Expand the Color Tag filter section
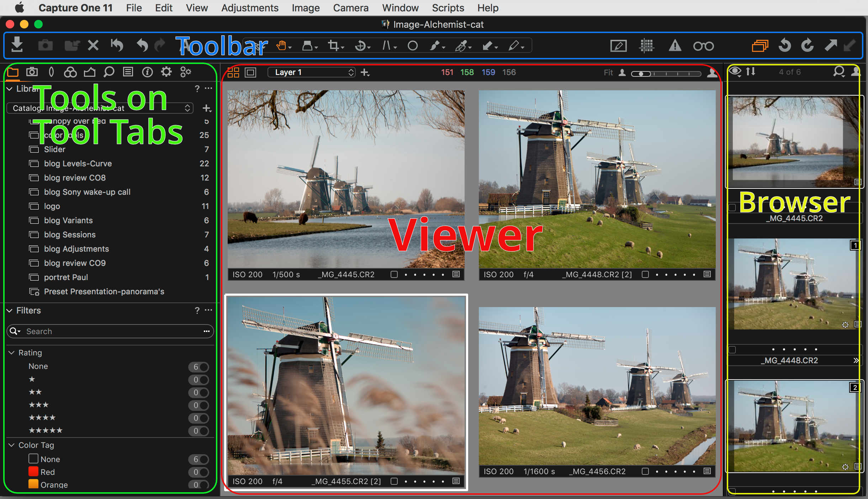This screenshot has width=868, height=499. (x=11, y=444)
